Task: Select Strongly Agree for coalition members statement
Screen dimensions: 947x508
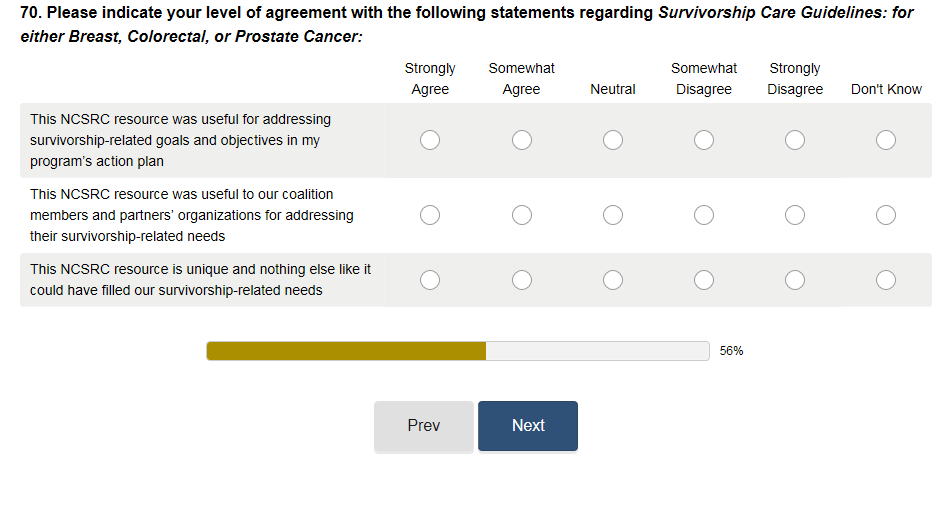Action: [x=430, y=215]
